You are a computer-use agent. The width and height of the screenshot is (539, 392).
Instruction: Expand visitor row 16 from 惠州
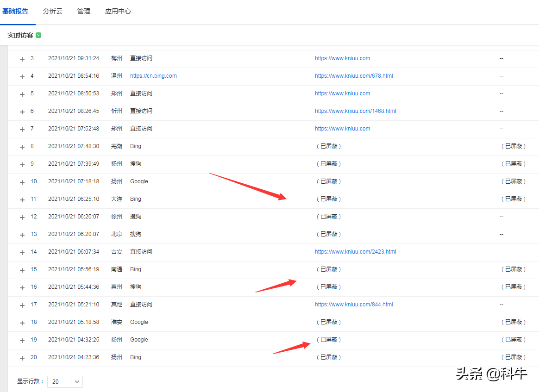pos(22,287)
